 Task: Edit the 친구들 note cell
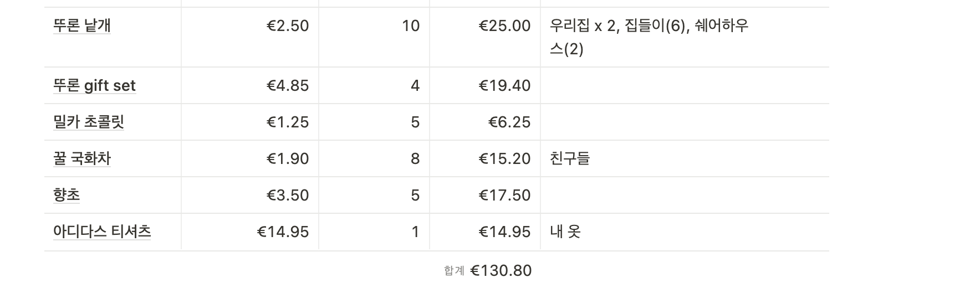[x=570, y=159]
